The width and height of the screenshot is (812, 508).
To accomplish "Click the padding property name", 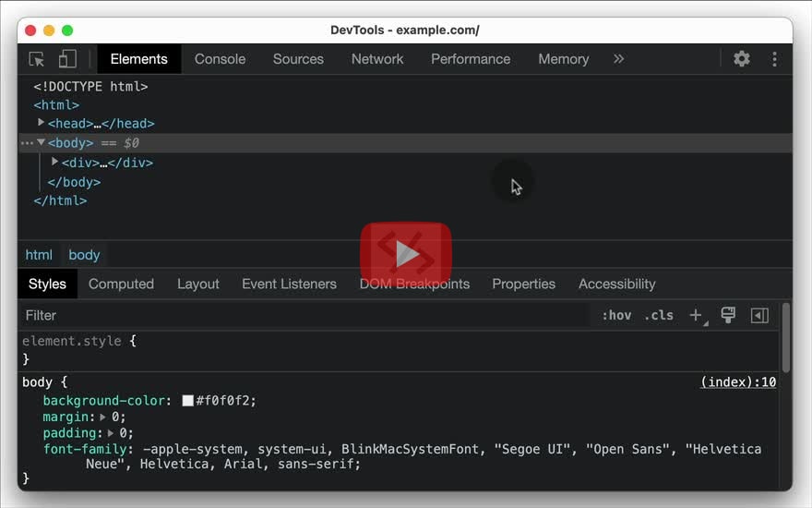I will point(70,433).
